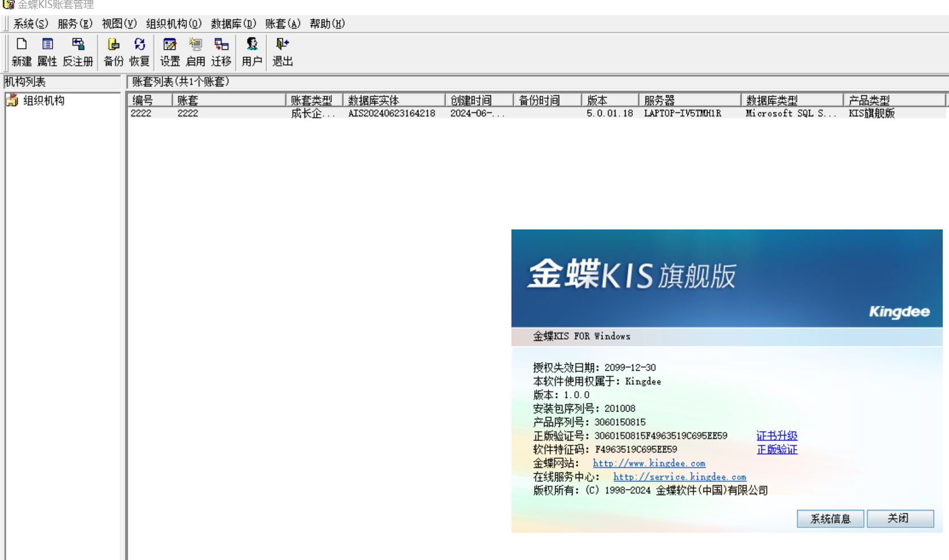Click the LAPTOP-IV5TMH1R server cell
The image size is (949, 560).
pos(682,113)
